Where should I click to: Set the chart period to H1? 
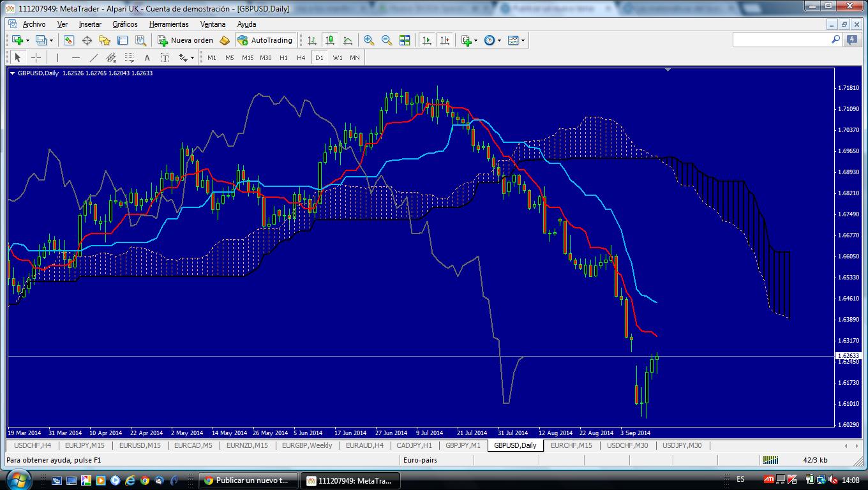(x=283, y=57)
